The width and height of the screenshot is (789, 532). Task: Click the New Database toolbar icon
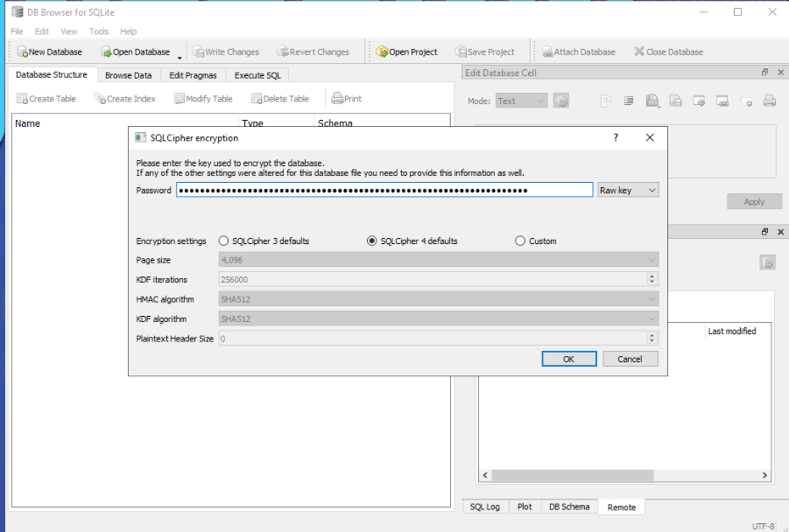point(23,52)
